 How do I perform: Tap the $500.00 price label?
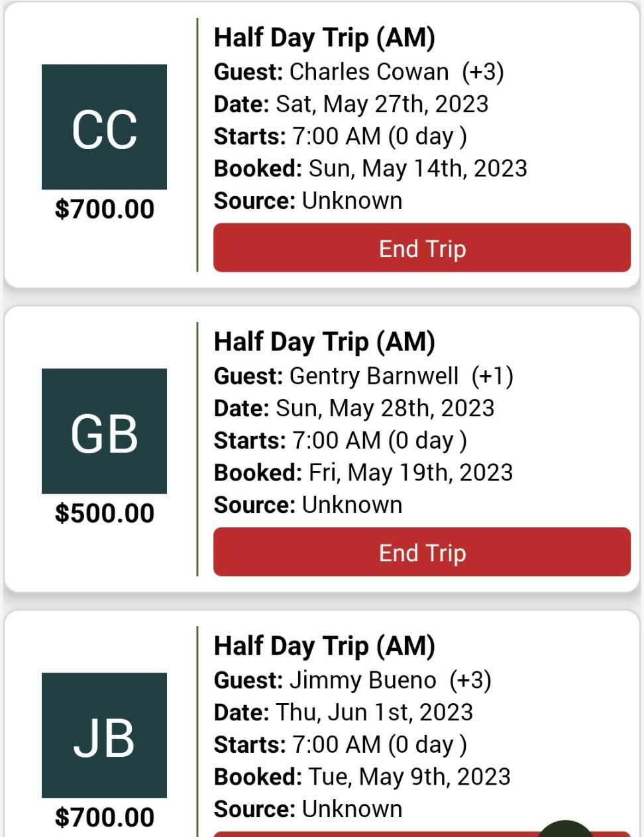[105, 514]
